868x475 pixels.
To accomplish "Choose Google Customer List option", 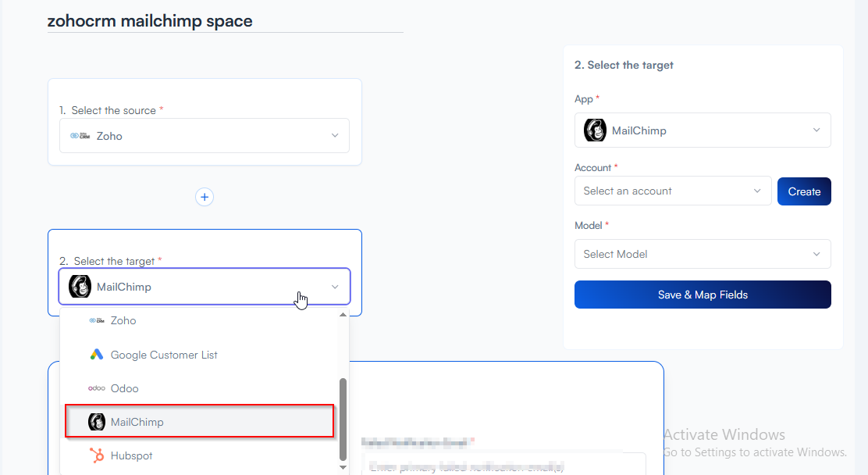I will click(x=164, y=355).
